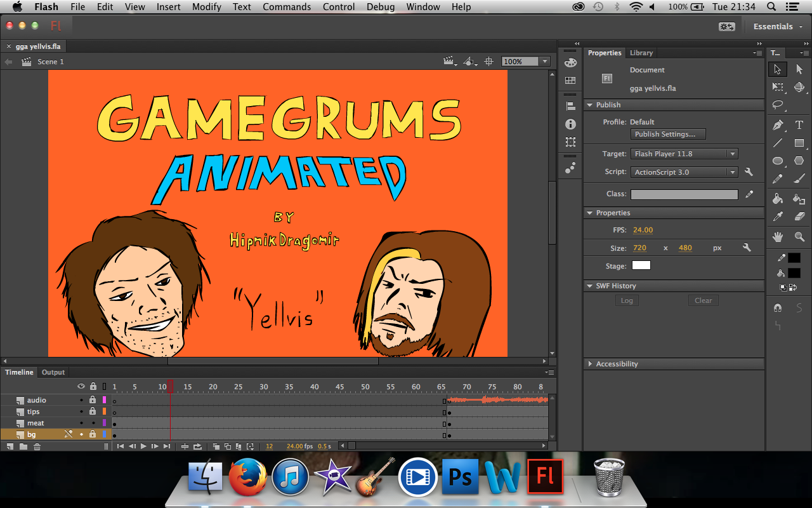Select the Zoom magnifier tool
The height and width of the screenshot is (508, 812).
click(799, 237)
